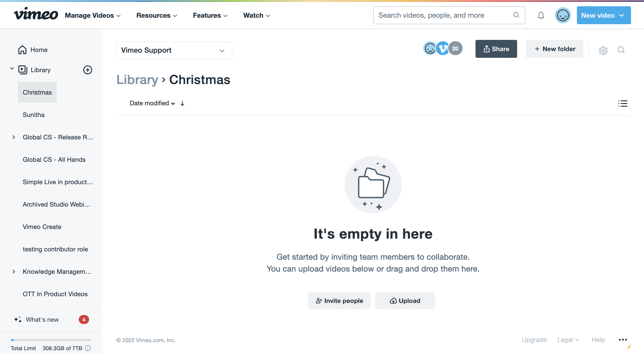Image resolution: width=644 pixels, height=354 pixels.
Task: Toggle descending sort order arrow
Action: [x=182, y=103]
